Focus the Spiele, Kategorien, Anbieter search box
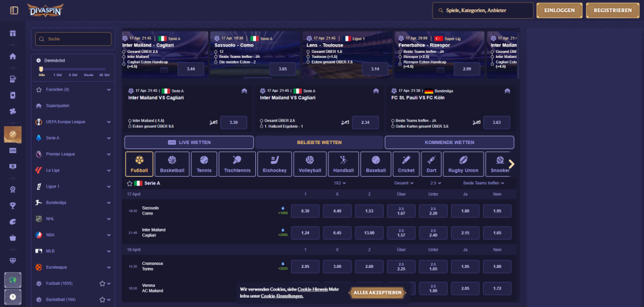This screenshot has width=644, height=307. pyautogui.click(x=482, y=10)
